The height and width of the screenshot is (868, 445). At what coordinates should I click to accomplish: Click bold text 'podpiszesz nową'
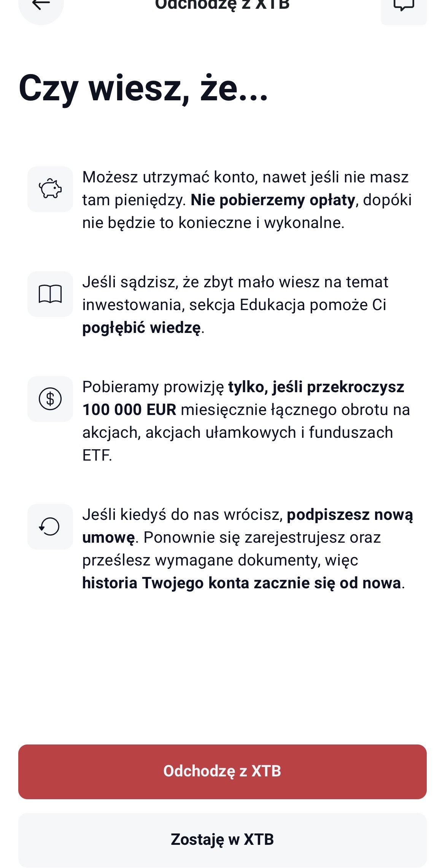click(x=350, y=515)
